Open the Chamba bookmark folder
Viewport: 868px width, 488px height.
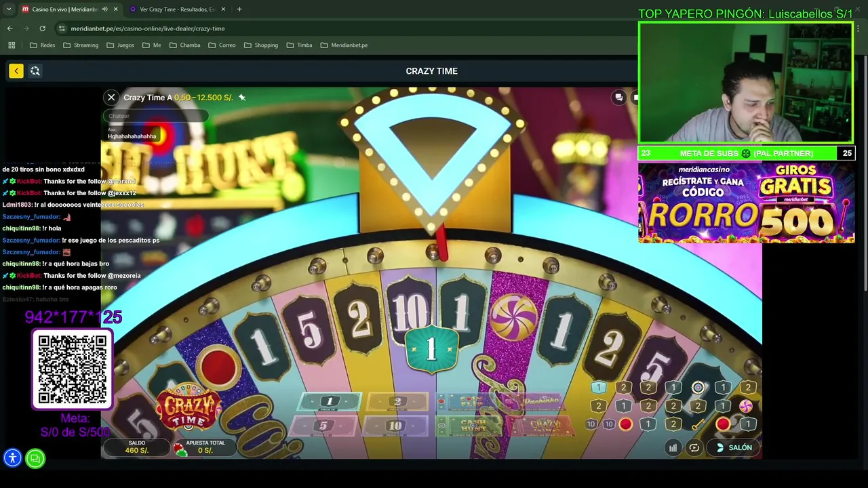click(184, 45)
